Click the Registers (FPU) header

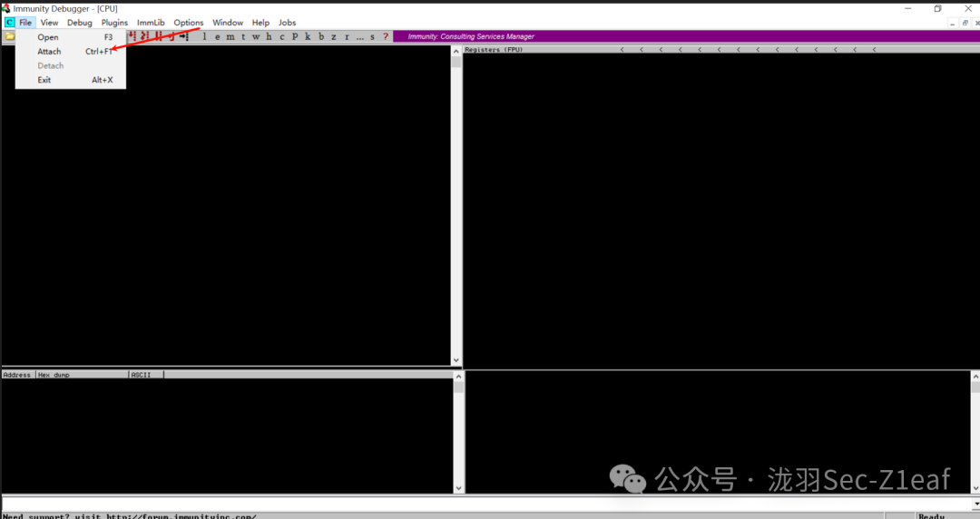[x=494, y=49]
